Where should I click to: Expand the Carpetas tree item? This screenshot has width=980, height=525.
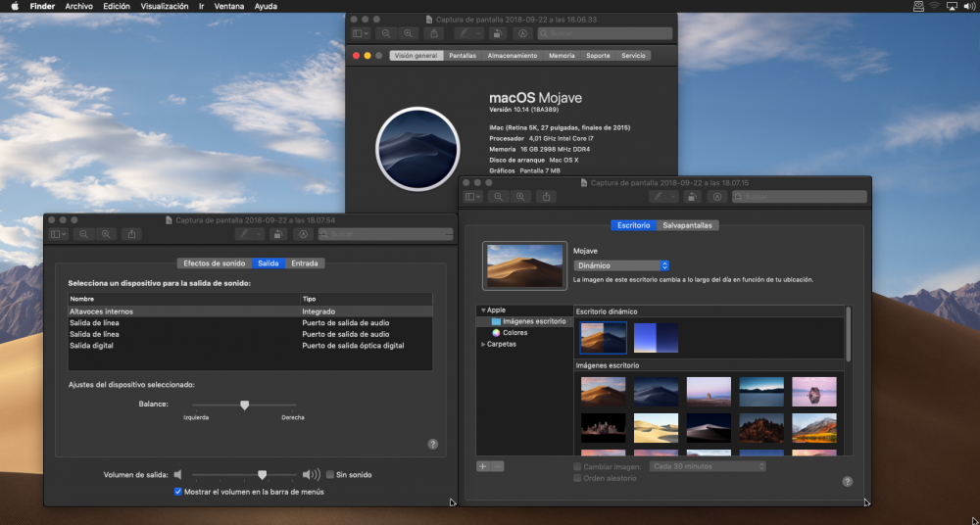pyautogui.click(x=483, y=345)
